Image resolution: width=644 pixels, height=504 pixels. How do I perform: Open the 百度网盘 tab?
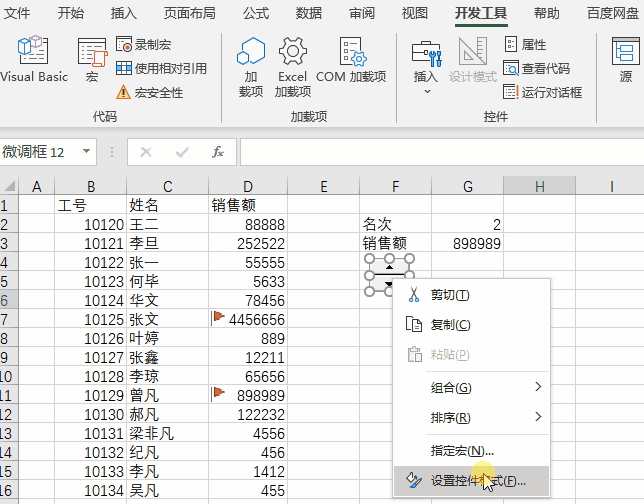613,13
